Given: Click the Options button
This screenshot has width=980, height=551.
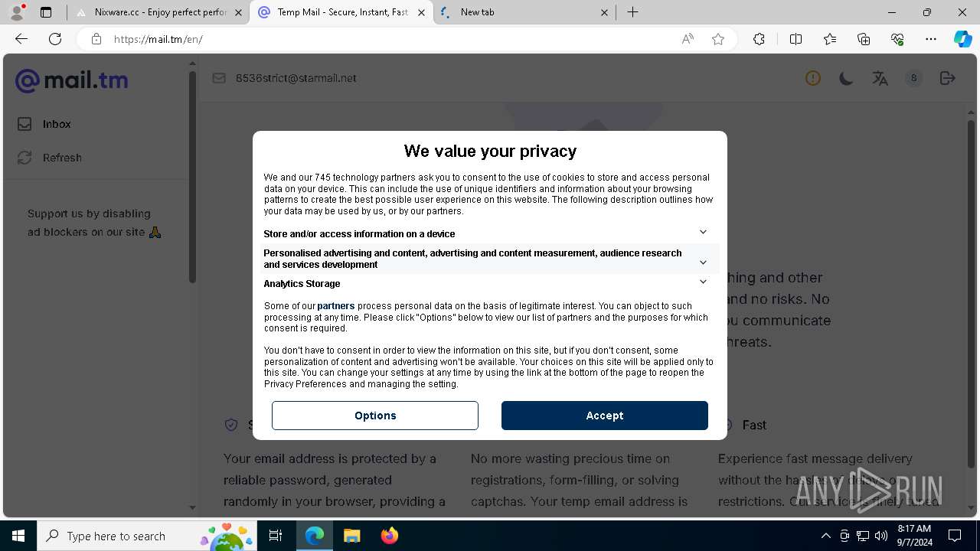Looking at the screenshot, I should pyautogui.click(x=375, y=416).
